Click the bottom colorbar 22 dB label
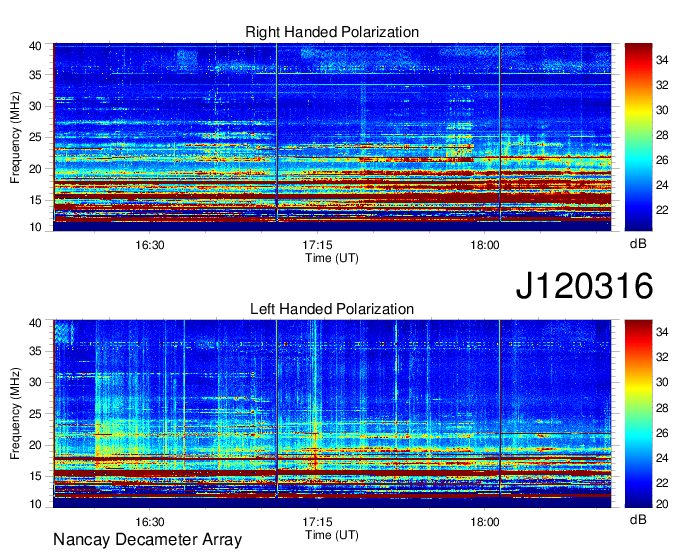The image size is (680, 552). (x=662, y=483)
